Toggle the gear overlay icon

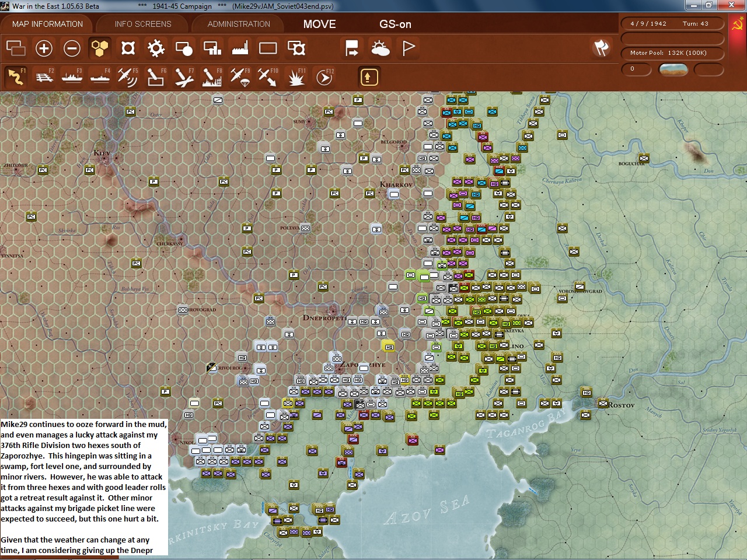pyautogui.click(x=156, y=48)
